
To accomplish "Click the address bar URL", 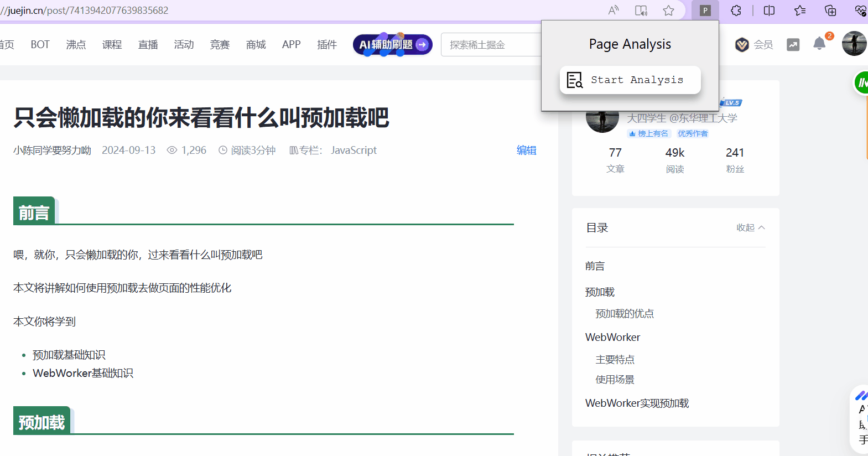I will click(x=84, y=11).
